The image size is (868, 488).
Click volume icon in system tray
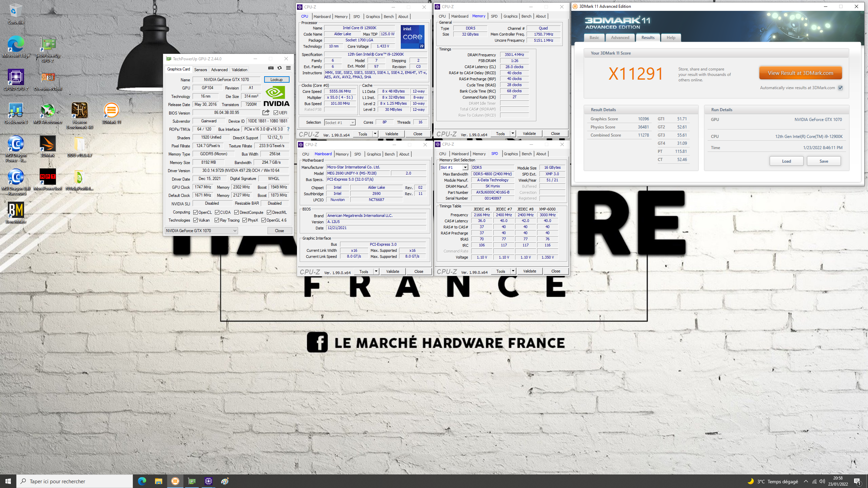click(x=822, y=481)
